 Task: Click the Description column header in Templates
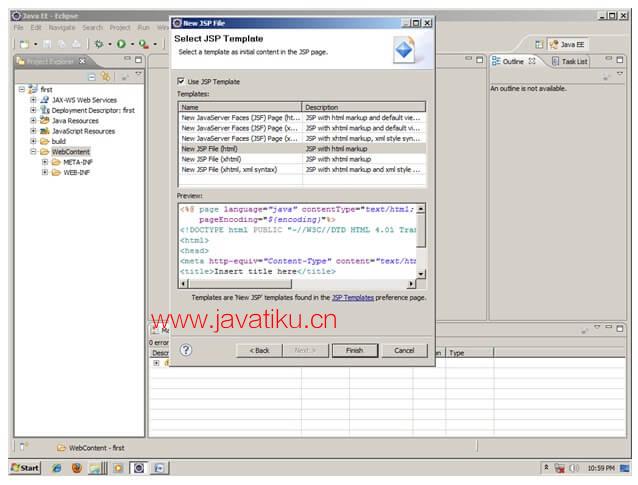(x=364, y=107)
